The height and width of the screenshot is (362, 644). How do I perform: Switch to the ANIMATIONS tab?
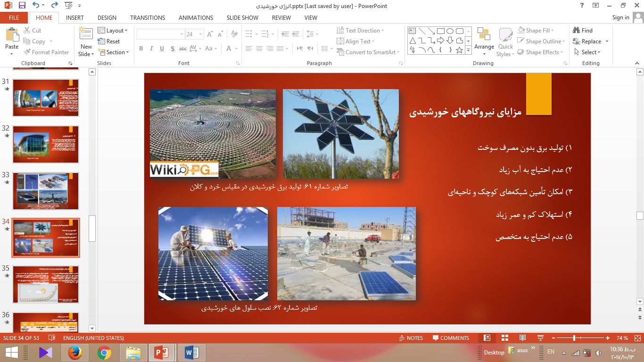196,18
